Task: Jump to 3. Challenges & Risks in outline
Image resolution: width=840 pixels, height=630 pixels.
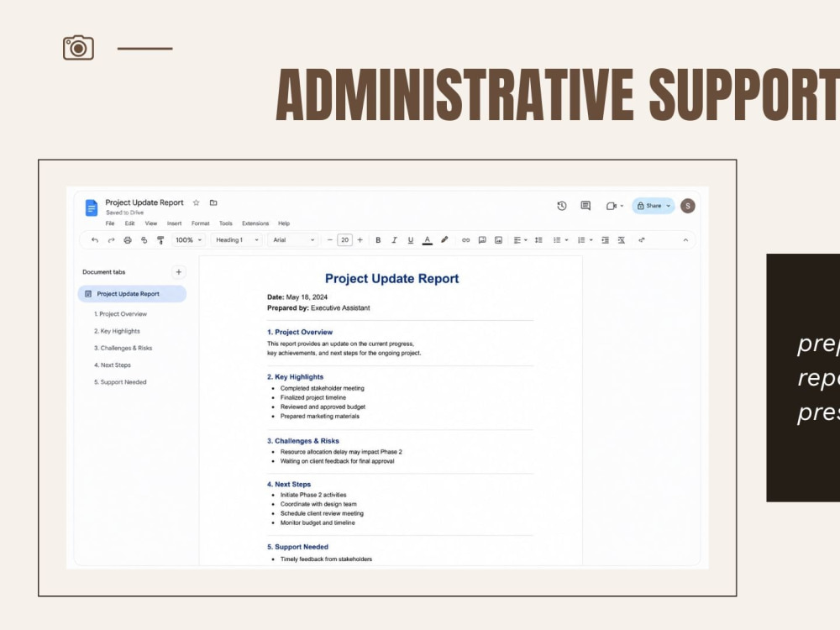Action: pos(123,349)
